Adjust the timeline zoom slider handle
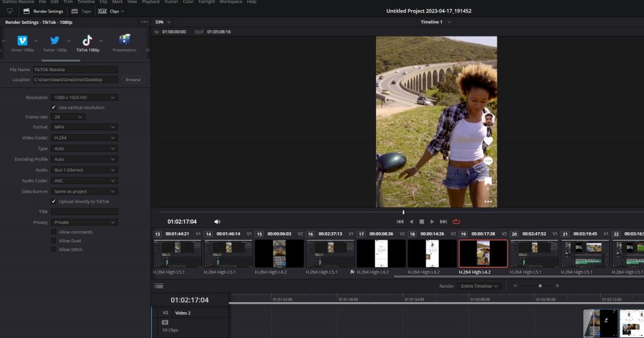 click(x=540, y=286)
